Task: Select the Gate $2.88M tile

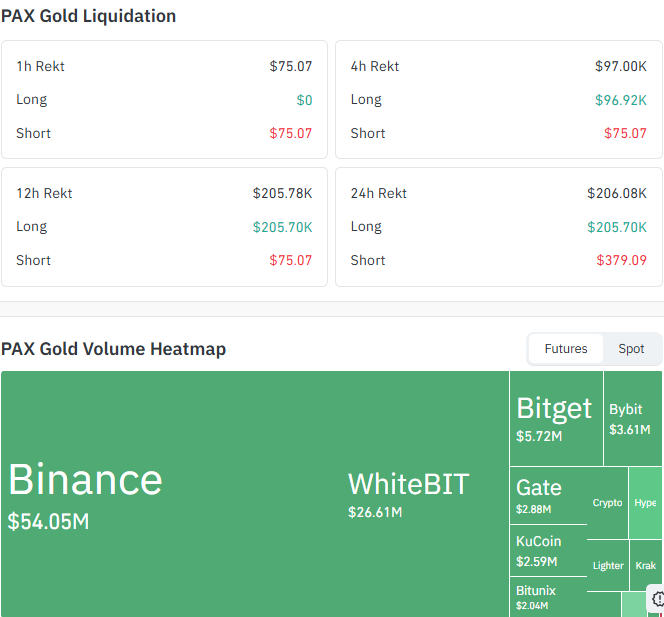Action: coord(548,495)
